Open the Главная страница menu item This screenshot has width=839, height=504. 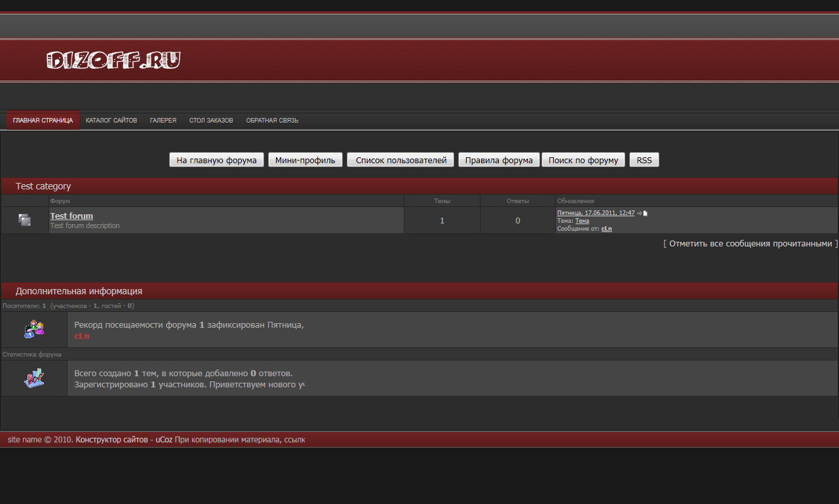click(43, 121)
